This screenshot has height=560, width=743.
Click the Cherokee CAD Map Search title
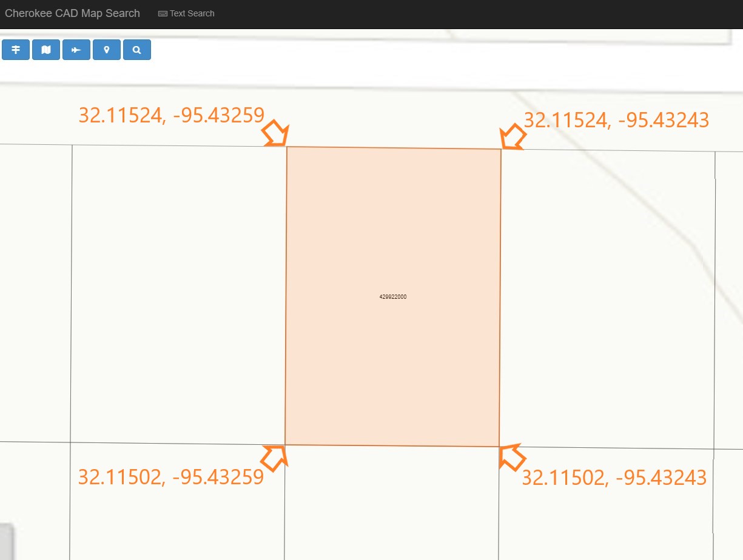72,13
